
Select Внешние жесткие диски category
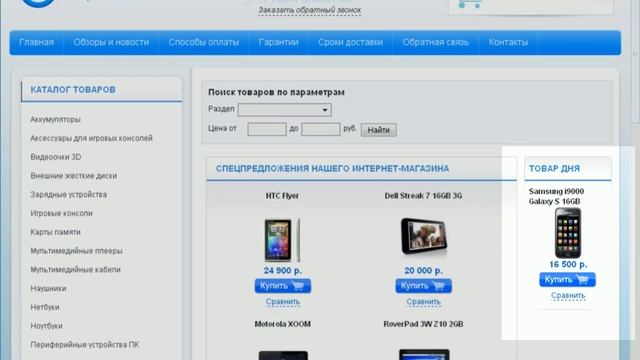(x=73, y=176)
